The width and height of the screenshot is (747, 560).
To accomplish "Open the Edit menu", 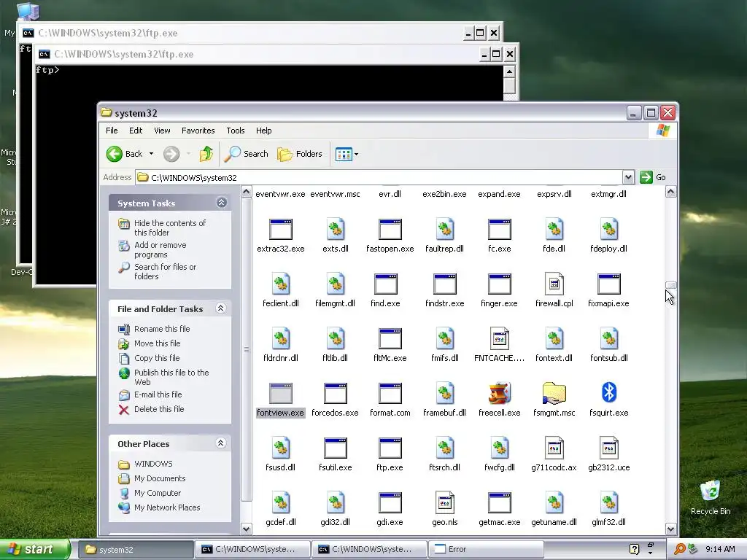I will [x=135, y=131].
